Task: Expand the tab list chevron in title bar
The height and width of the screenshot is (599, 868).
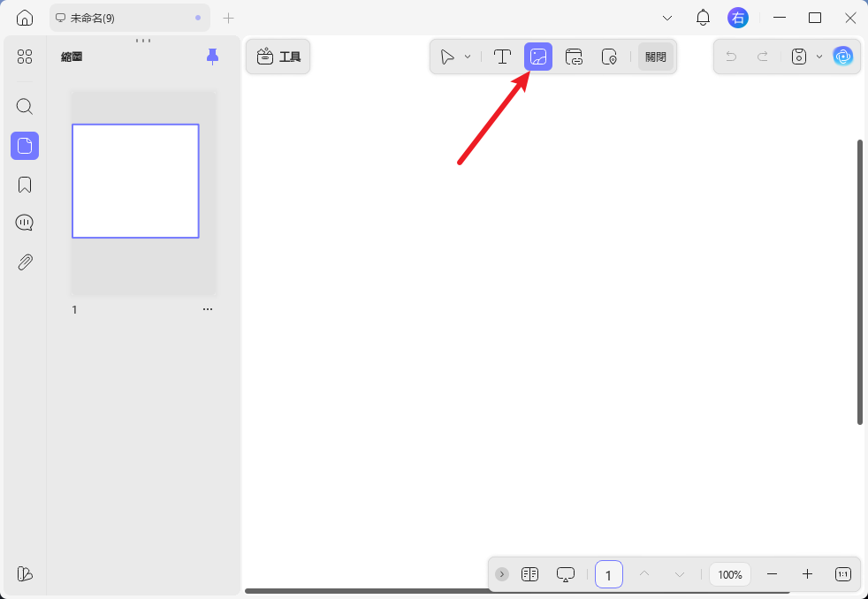Action: point(667,18)
